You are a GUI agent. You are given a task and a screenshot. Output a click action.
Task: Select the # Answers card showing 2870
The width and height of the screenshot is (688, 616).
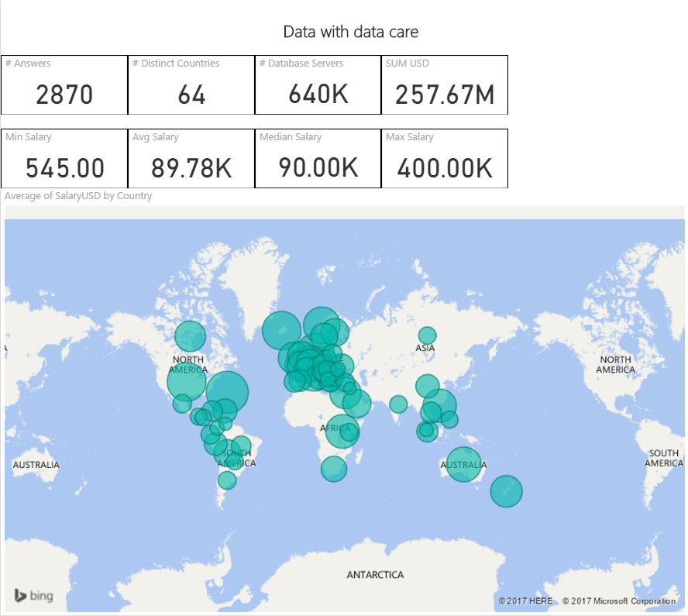64,85
